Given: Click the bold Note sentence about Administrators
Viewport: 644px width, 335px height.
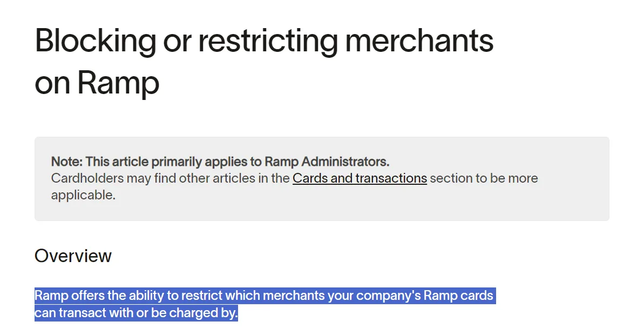Looking at the screenshot, I should click(x=220, y=162).
